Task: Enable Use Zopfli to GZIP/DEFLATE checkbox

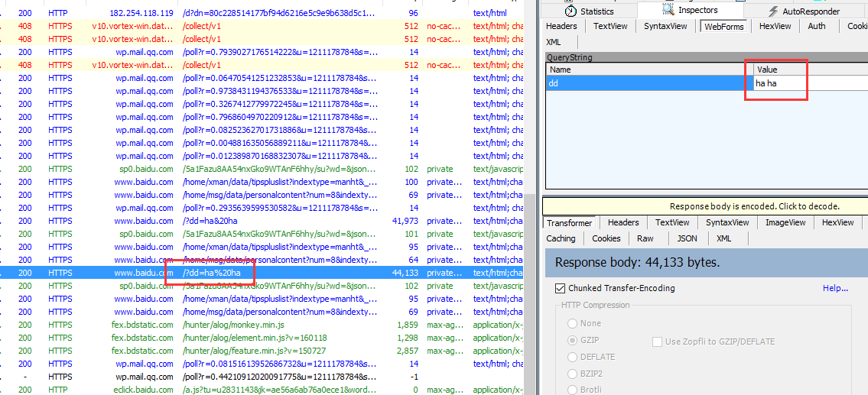Action: click(x=657, y=342)
